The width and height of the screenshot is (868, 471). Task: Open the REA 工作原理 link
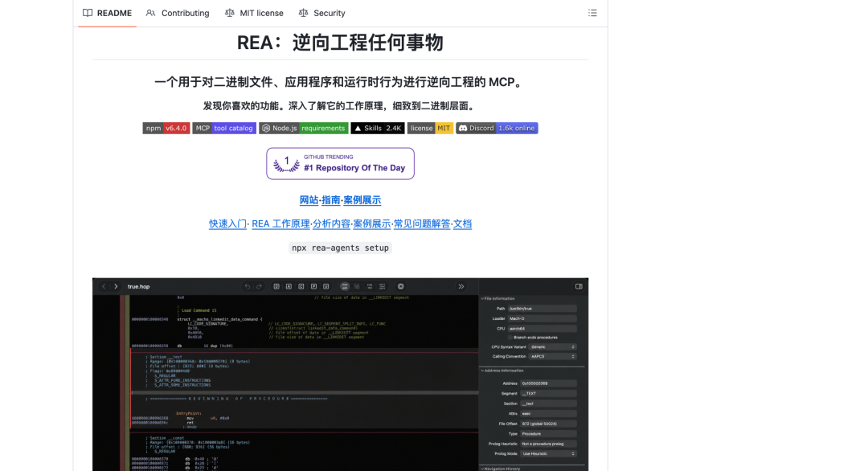(x=280, y=224)
